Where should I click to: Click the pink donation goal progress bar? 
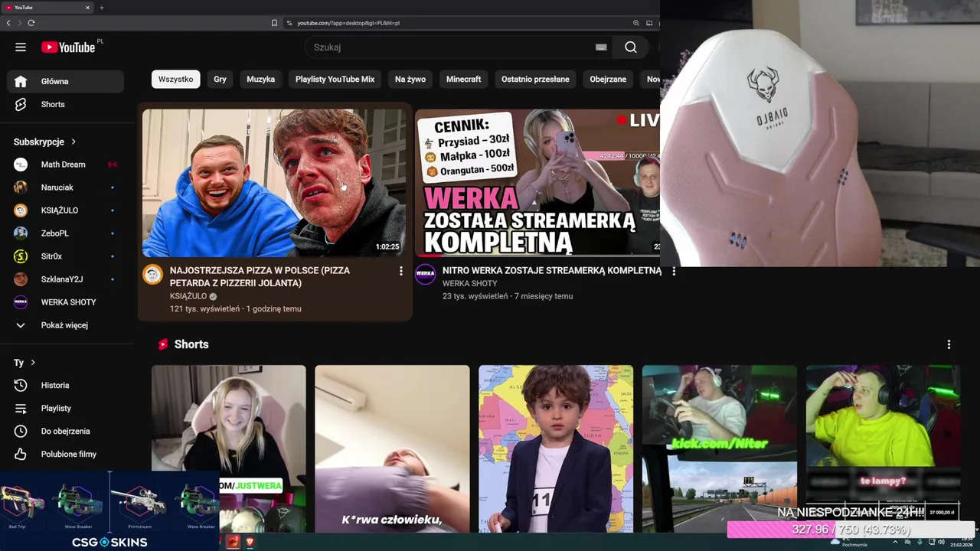click(x=851, y=530)
